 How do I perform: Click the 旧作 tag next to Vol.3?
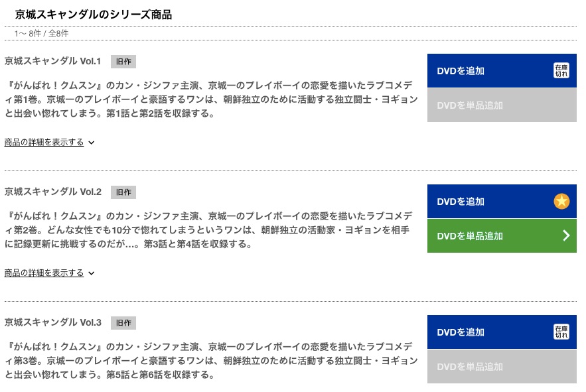coord(123,323)
